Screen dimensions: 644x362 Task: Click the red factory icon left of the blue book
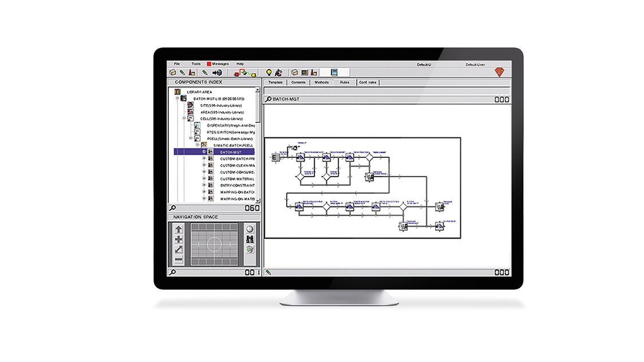tap(314, 73)
